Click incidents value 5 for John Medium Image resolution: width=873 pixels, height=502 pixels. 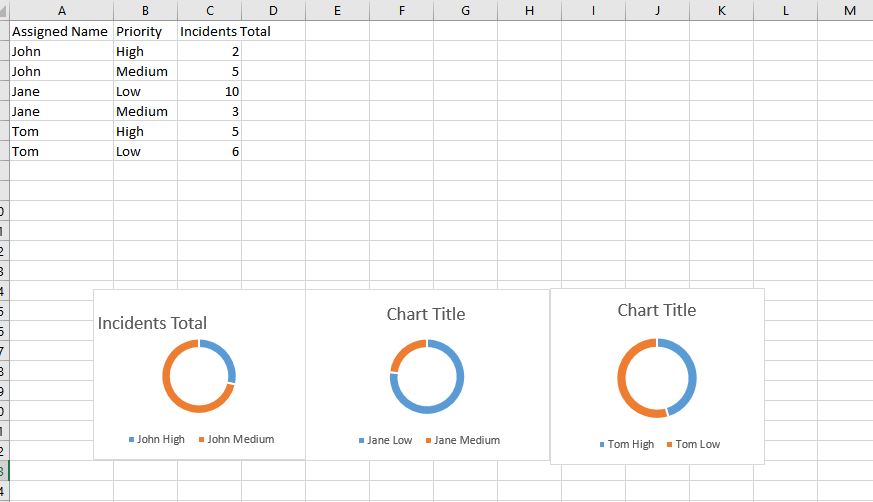point(209,71)
